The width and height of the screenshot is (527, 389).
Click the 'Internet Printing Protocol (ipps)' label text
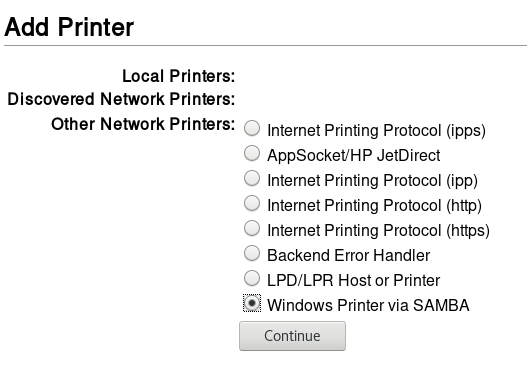point(376,130)
